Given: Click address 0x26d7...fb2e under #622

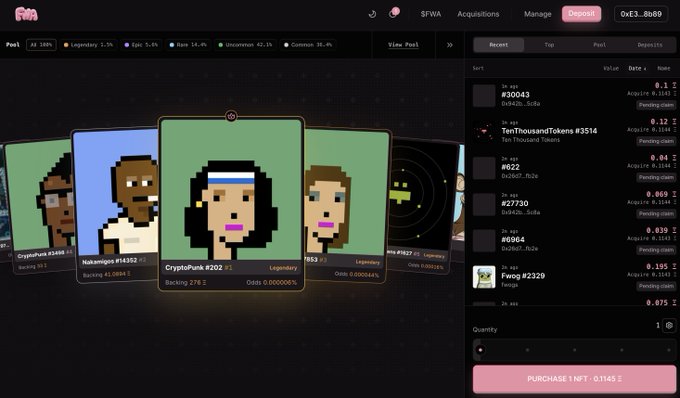Looking at the screenshot, I should pyautogui.click(x=520, y=176).
